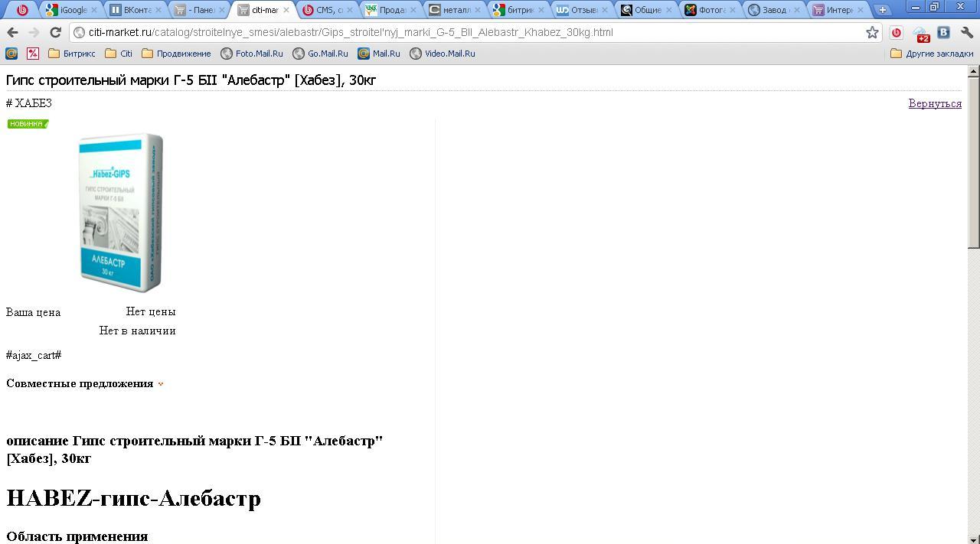This screenshot has height=544, width=980.
Task: Click the Вернуться link
Action: pyautogui.click(x=935, y=103)
